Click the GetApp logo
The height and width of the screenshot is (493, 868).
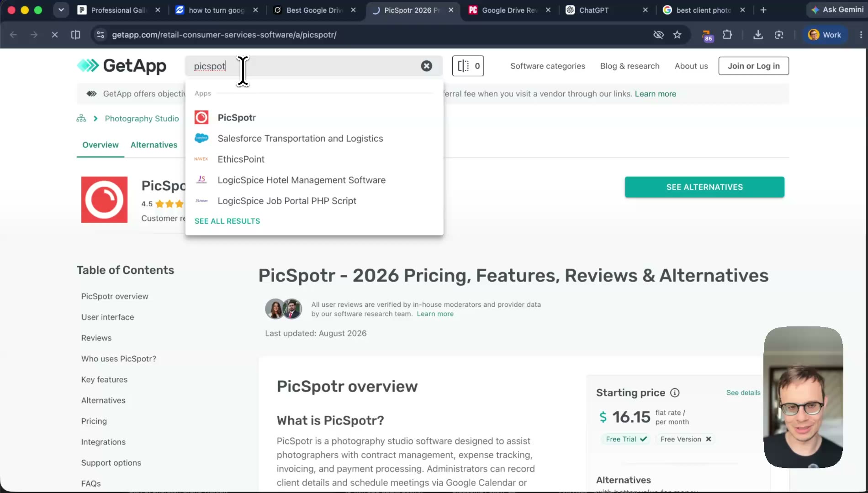[122, 66]
